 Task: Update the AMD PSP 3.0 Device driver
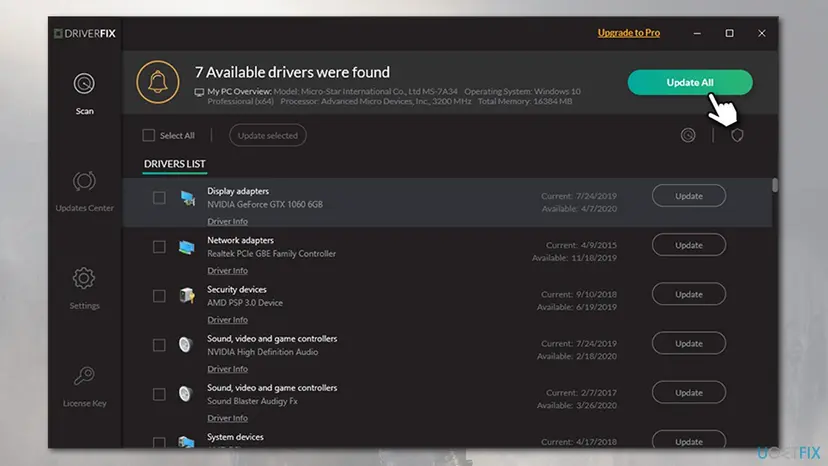(689, 294)
